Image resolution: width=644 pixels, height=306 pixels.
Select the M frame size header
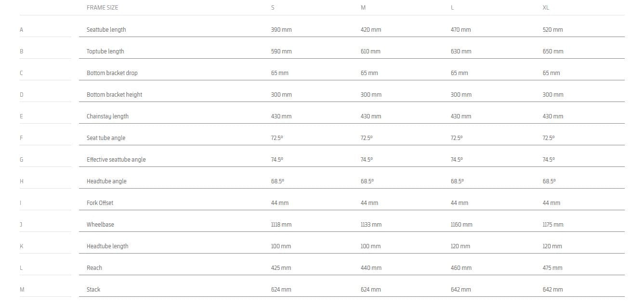(363, 8)
